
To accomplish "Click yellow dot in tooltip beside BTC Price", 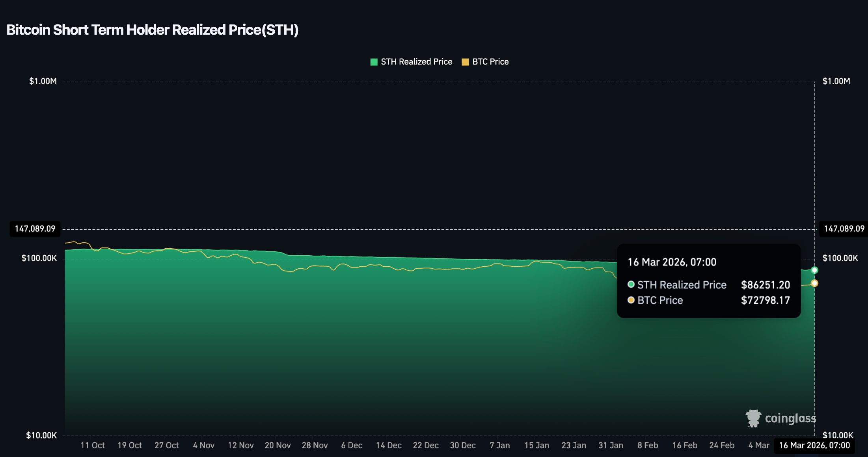I will (x=631, y=300).
